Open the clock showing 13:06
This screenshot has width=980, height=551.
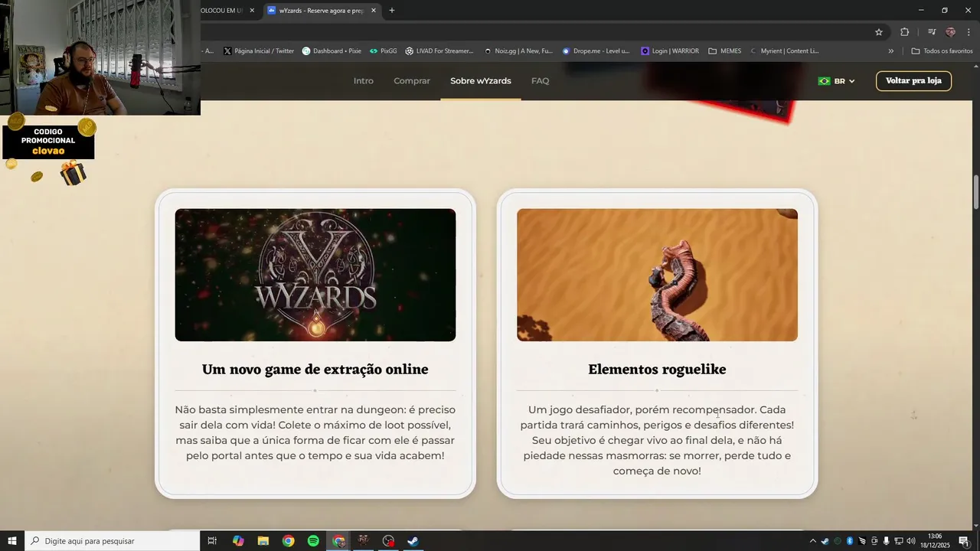click(x=935, y=541)
